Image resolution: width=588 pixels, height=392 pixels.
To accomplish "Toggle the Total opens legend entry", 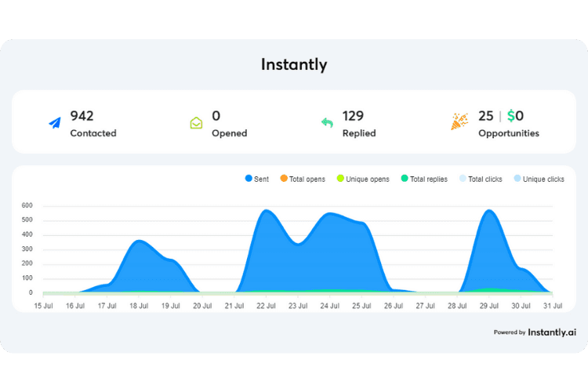I will coord(303,179).
